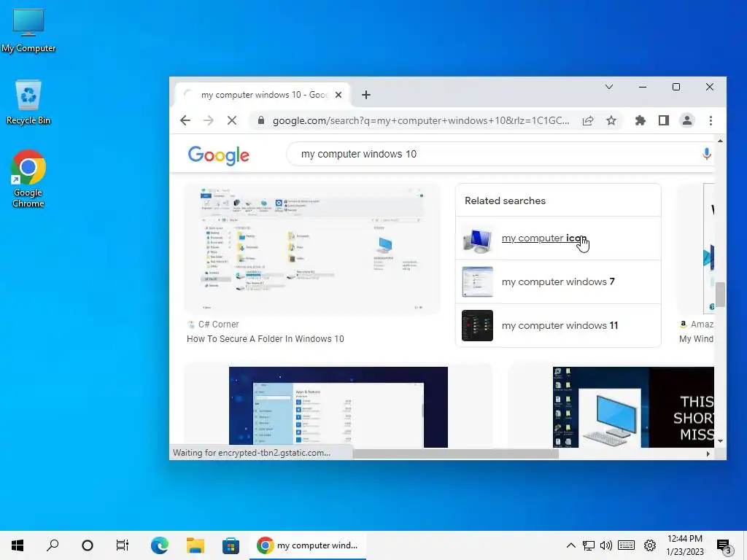
Task: Click the Amazon result label
Action: 701,324
